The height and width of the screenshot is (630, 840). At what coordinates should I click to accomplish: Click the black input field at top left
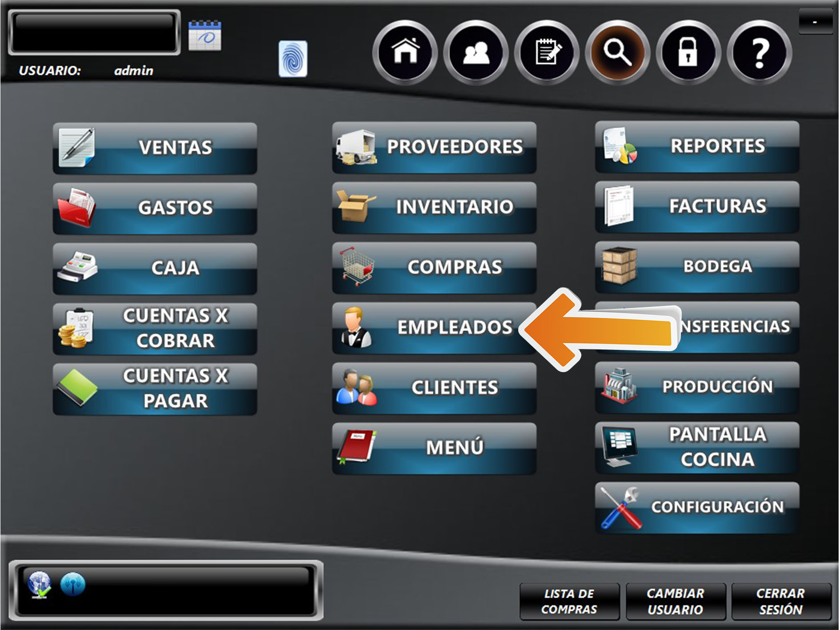click(94, 32)
